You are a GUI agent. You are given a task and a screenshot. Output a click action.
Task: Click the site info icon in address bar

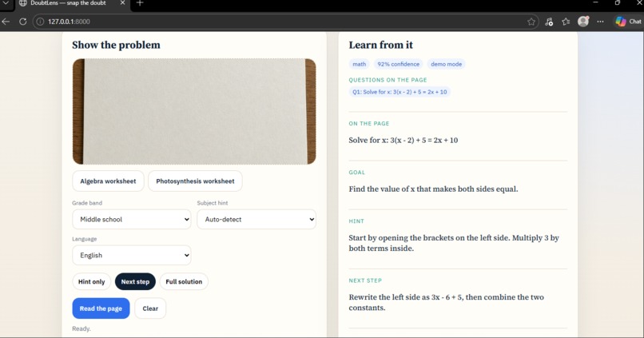pyautogui.click(x=40, y=22)
